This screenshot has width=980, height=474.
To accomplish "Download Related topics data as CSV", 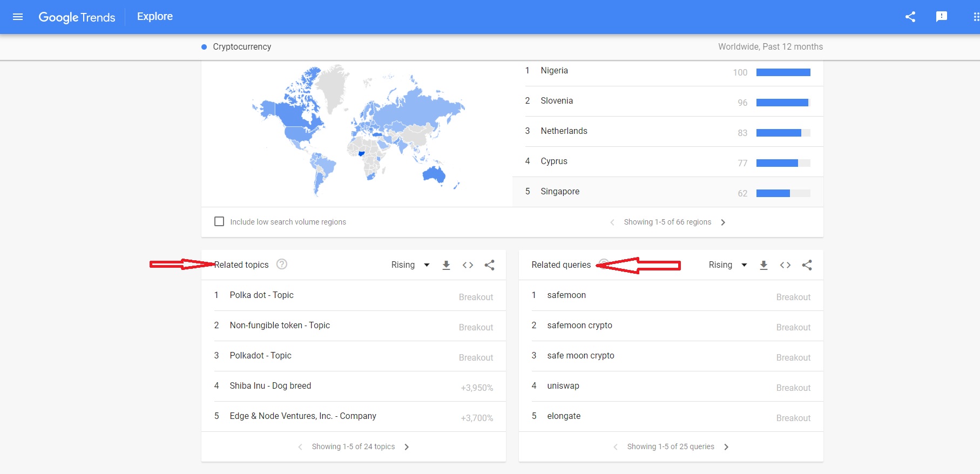I will pyautogui.click(x=446, y=265).
